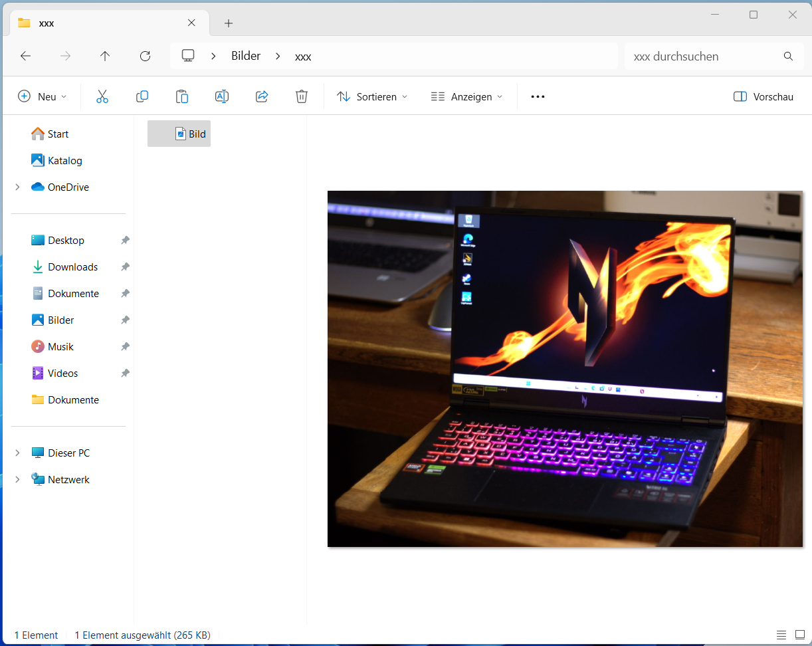
Task: Expand the Dieser PC tree node
Action: [x=17, y=453]
